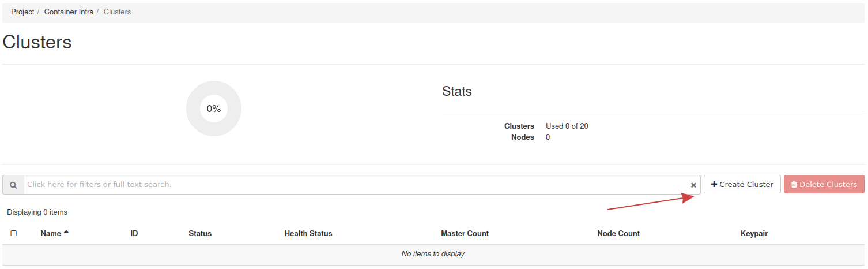Select the Clusters breadcrumb item

pyautogui.click(x=117, y=12)
